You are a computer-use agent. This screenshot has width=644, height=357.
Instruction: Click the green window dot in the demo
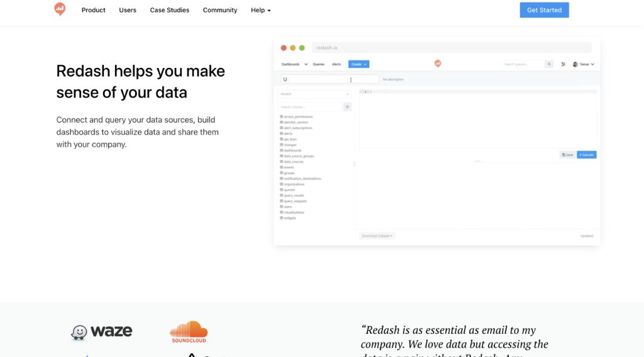(302, 48)
